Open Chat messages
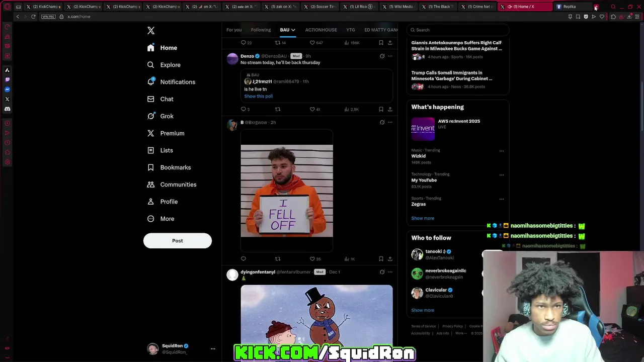Screen dimensions: 644x362 [x=160, y=99]
